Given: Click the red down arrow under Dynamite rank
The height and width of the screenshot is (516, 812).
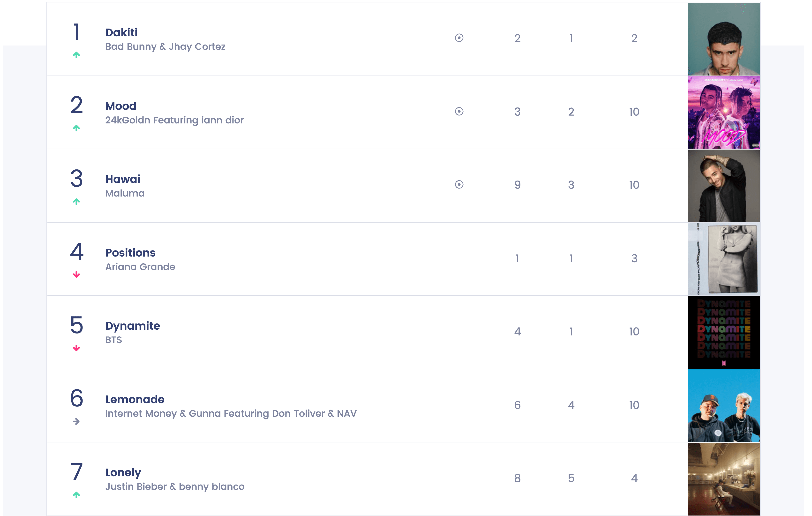Looking at the screenshot, I should click(76, 348).
